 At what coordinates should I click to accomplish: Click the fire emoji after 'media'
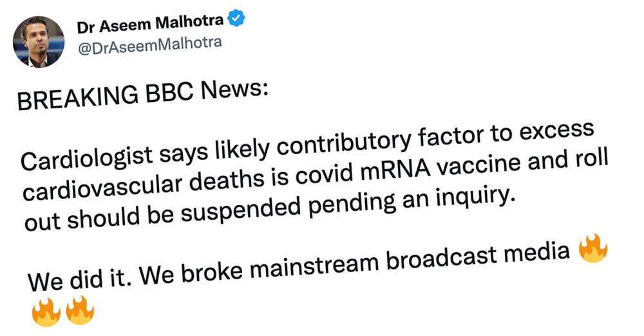point(592,250)
